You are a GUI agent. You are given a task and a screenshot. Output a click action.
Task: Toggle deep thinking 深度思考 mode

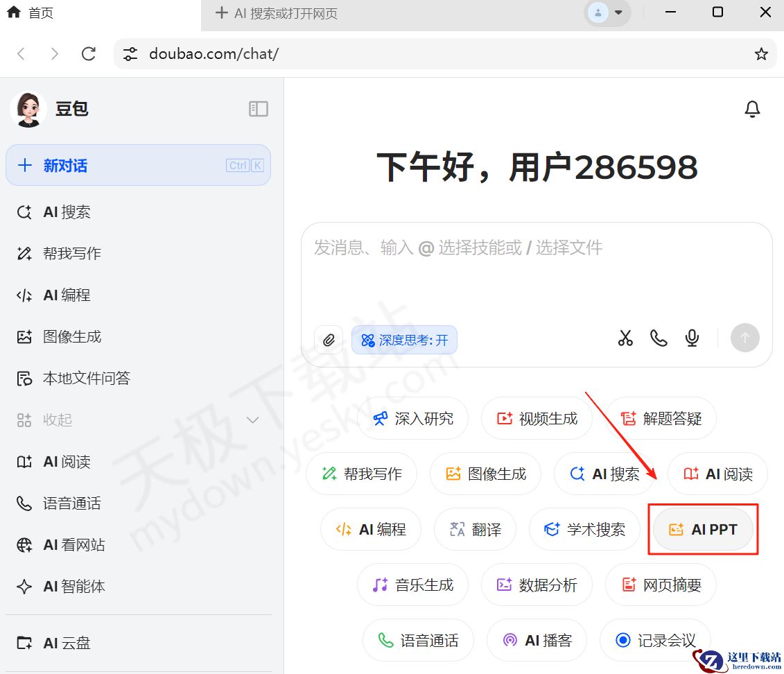pos(404,340)
